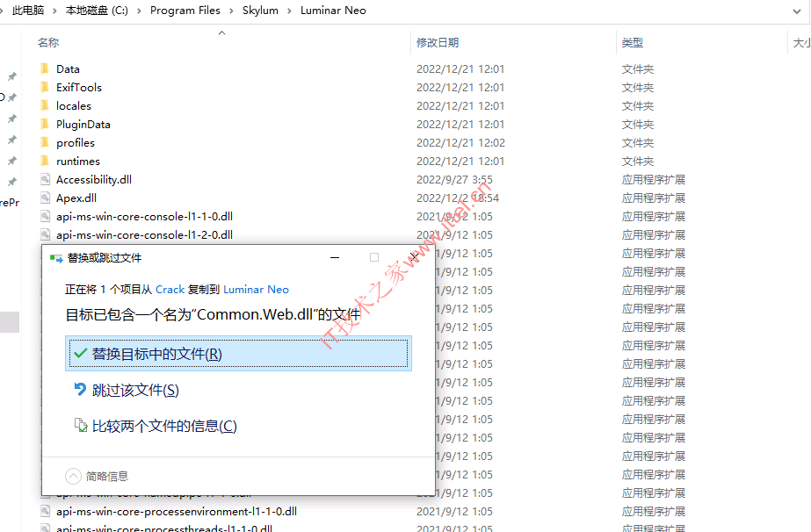Click Accessibility.dll file icon

[x=46, y=179]
